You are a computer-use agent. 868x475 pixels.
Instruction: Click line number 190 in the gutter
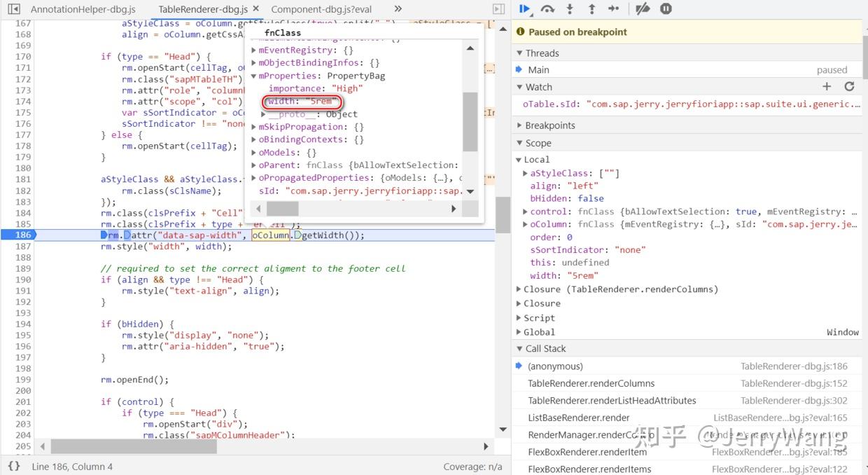point(23,280)
